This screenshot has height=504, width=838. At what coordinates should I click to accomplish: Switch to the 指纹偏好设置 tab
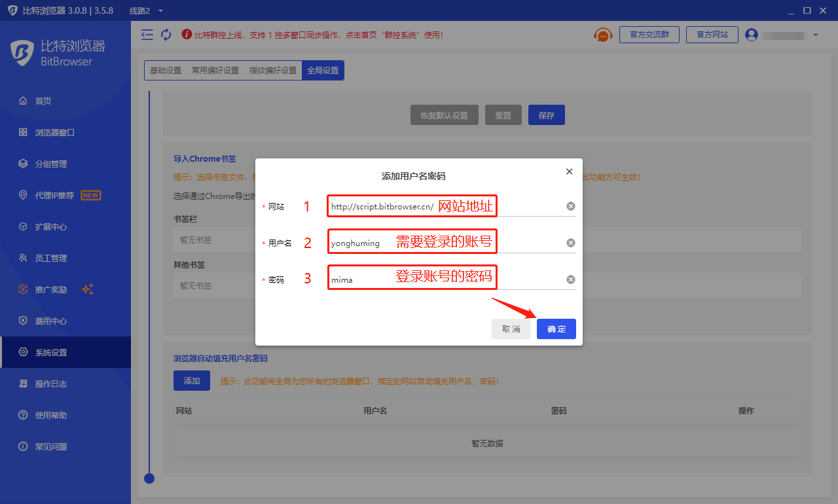tap(272, 71)
